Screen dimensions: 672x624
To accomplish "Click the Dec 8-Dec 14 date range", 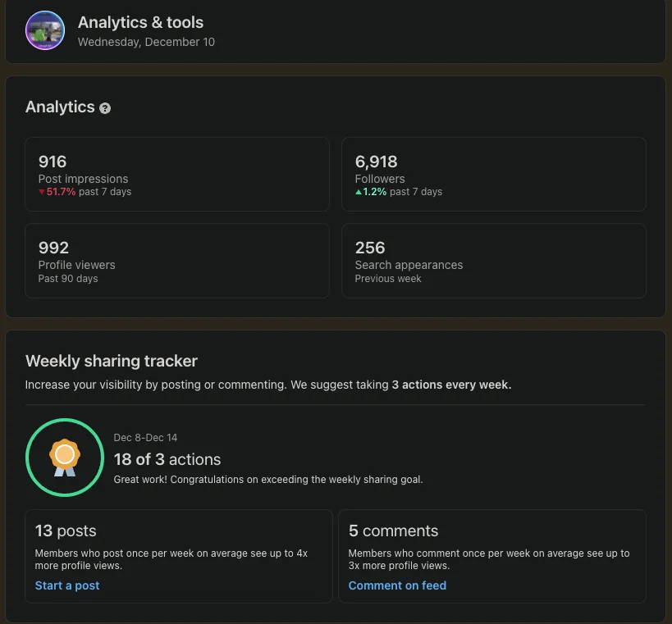I will point(145,438).
